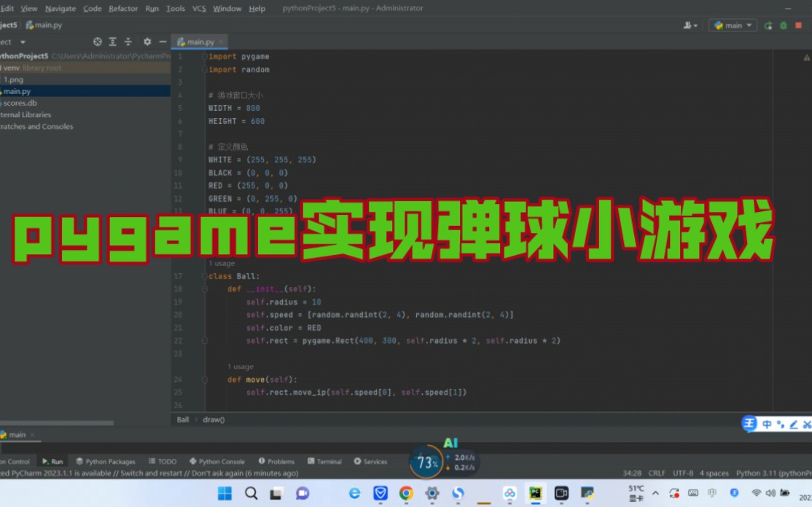Start debugging with the bug icon
Image resolution: width=812 pixels, height=507 pixels.
click(x=783, y=25)
